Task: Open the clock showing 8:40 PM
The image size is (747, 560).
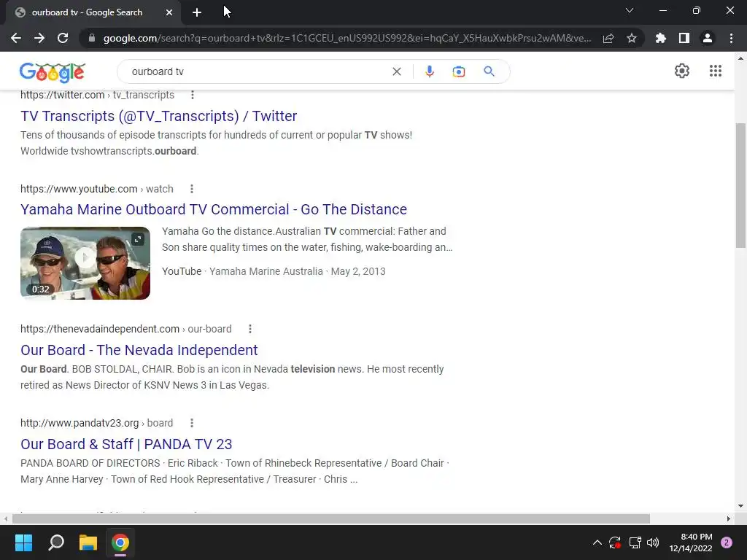Action: click(692, 542)
